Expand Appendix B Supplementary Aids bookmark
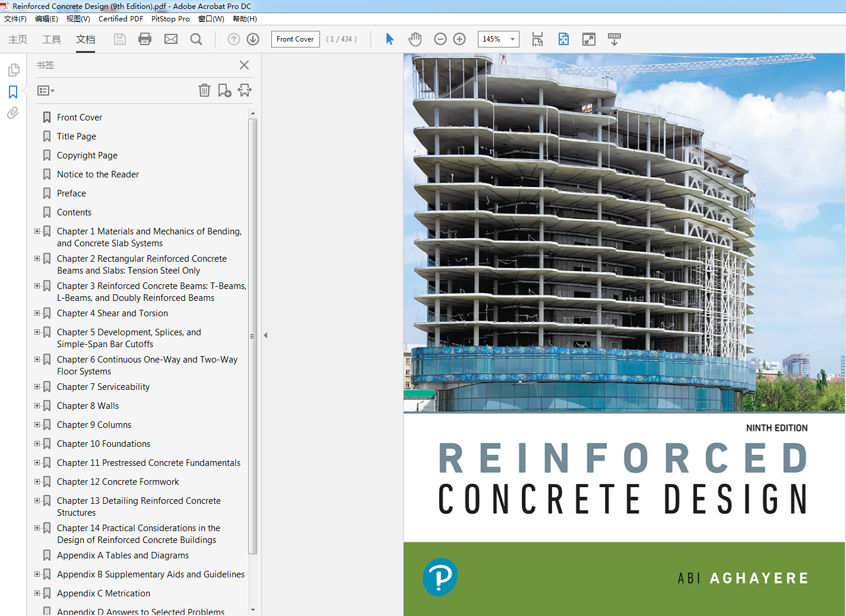The height and width of the screenshot is (616, 846). (x=37, y=574)
